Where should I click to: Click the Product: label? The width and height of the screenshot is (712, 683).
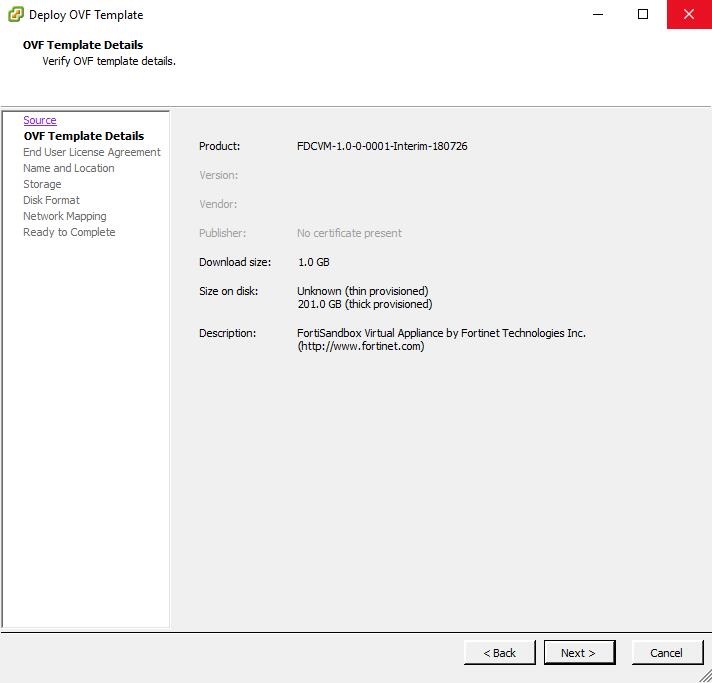219,146
